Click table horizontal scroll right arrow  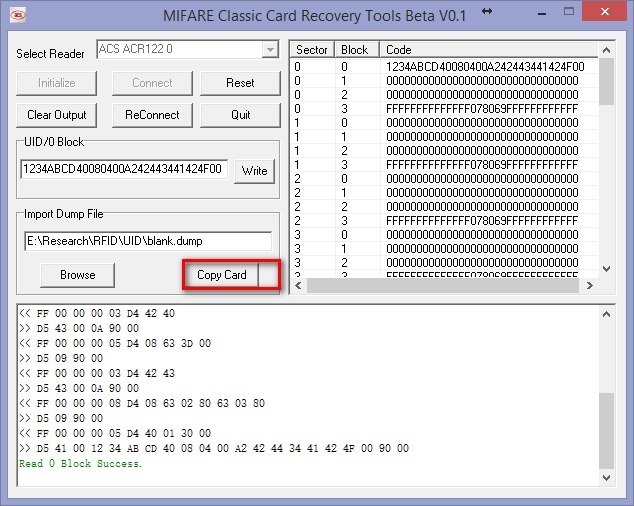pos(590,286)
